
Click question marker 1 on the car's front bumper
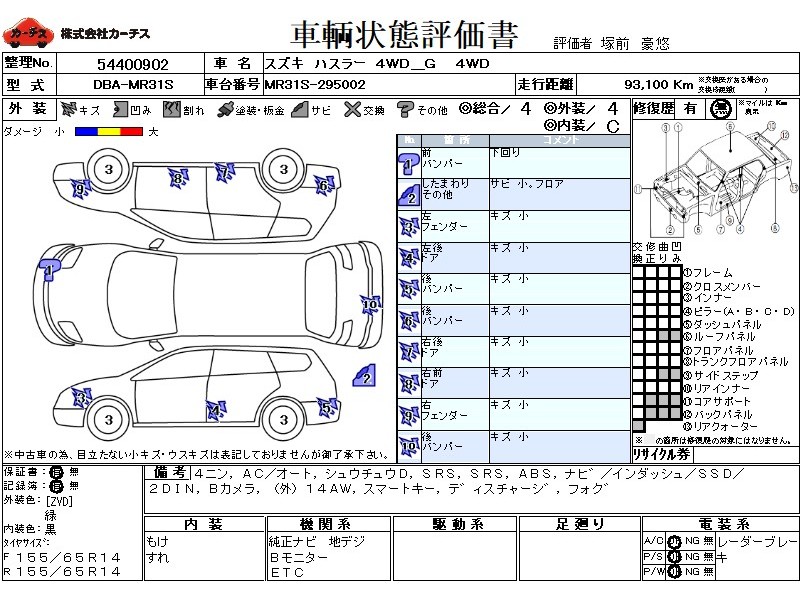(x=49, y=269)
